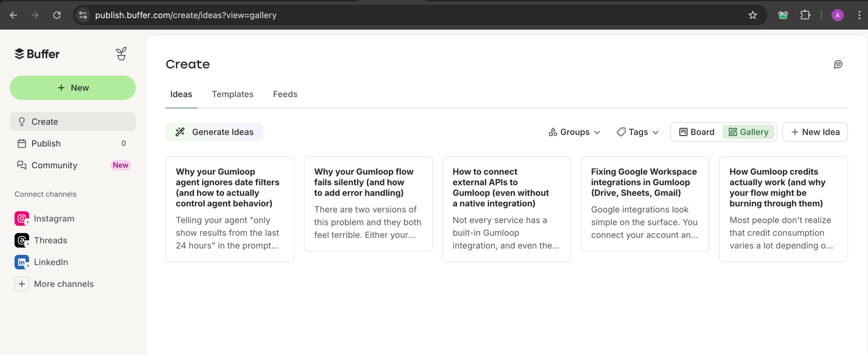Open the browser Extensions puzzle icon
The image size is (868, 355).
pos(805,15)
